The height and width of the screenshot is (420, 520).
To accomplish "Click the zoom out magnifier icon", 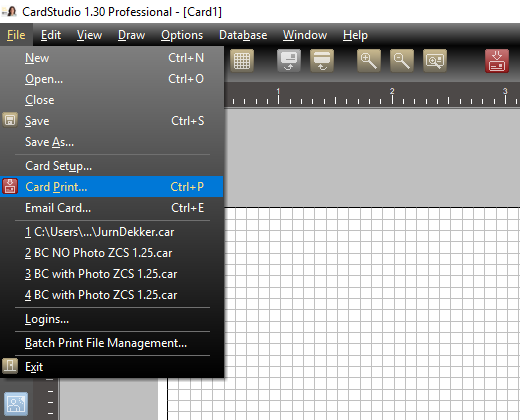I will coord(402,61).
